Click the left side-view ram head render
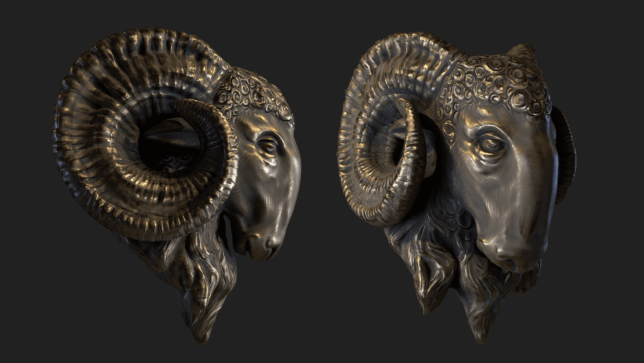Viewport: 644px width, 363px height. [x=177, y=186]
